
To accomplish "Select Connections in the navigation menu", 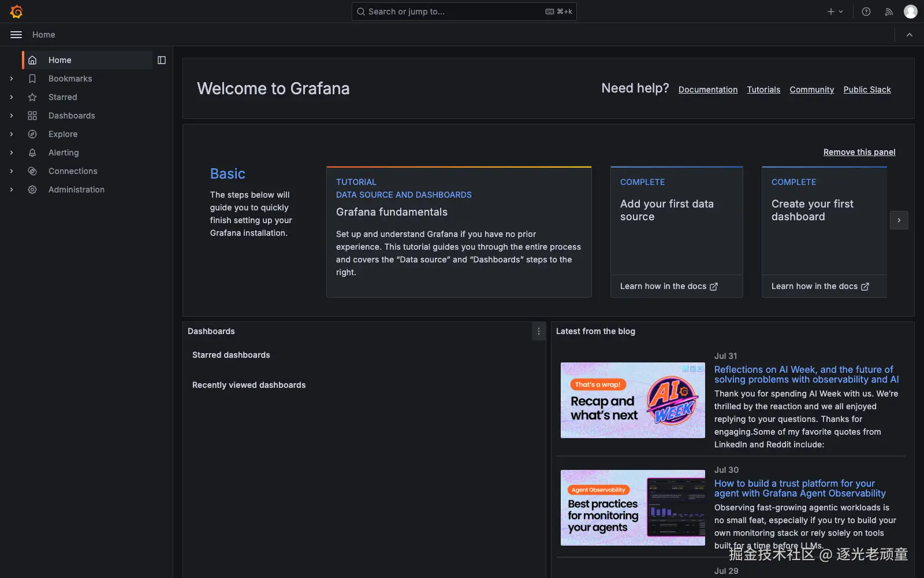I will tap(73, 171).
